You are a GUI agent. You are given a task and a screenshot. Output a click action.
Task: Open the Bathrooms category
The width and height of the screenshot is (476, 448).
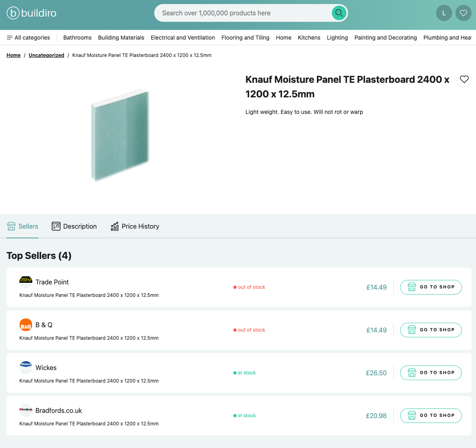(78, 38)
